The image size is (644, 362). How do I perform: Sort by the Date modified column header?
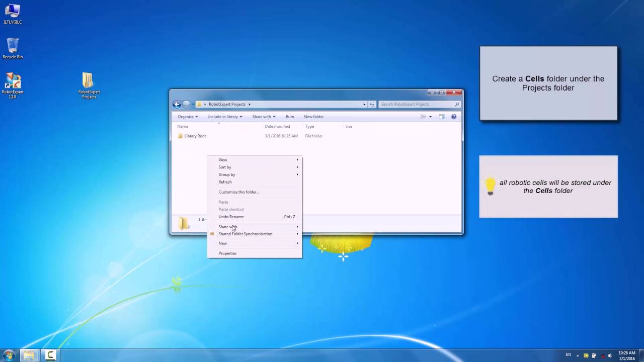pyautogui.click(x=282, y=126)
